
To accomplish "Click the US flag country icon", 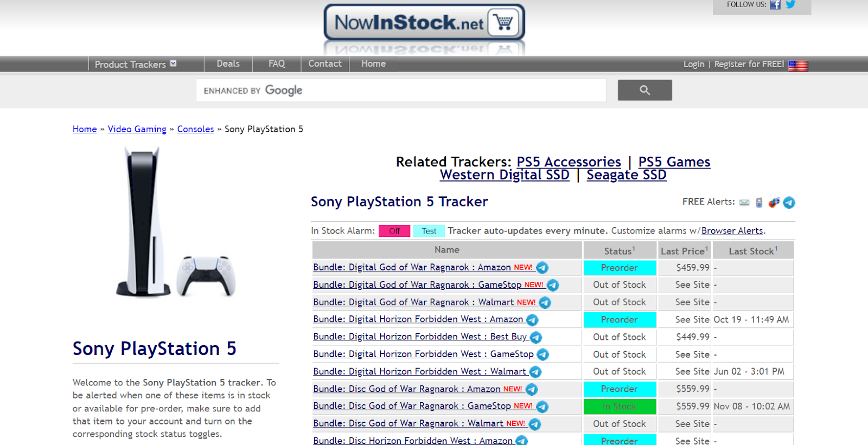I will point(798,66).
